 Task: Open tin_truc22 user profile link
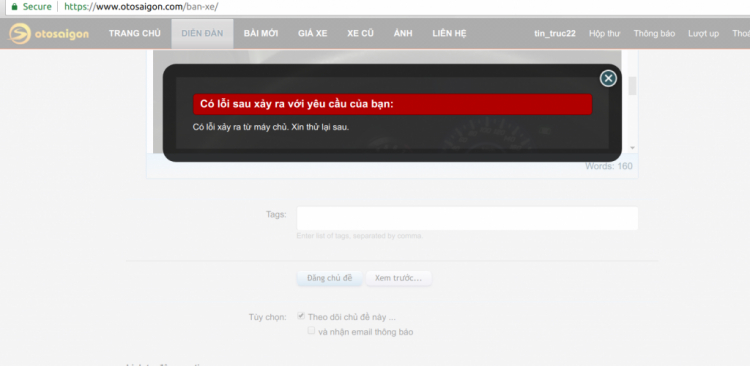(x=555, y=33)
